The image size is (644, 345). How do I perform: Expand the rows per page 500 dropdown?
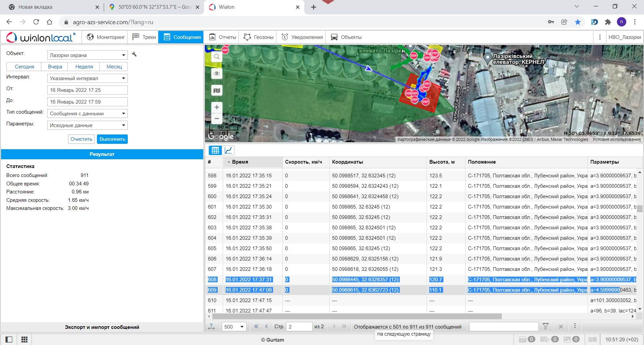(x=234, y=327)
